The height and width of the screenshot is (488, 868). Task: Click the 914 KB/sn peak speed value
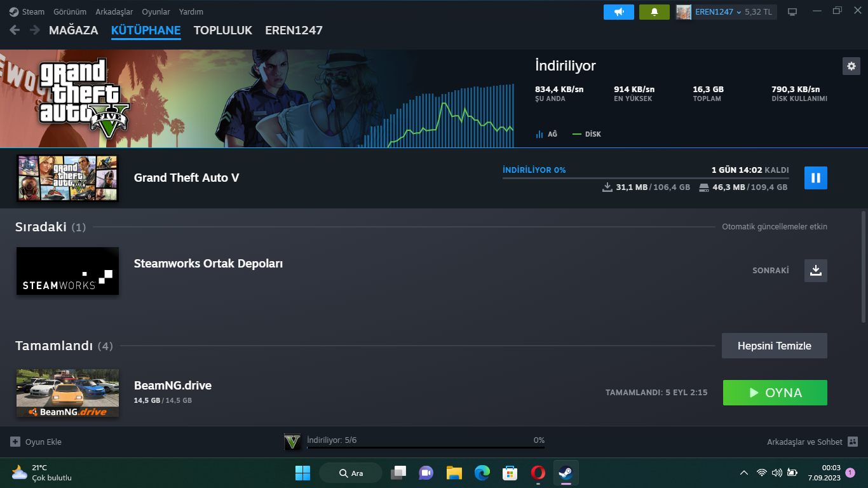pyautogui.click(x=634, y=89)
